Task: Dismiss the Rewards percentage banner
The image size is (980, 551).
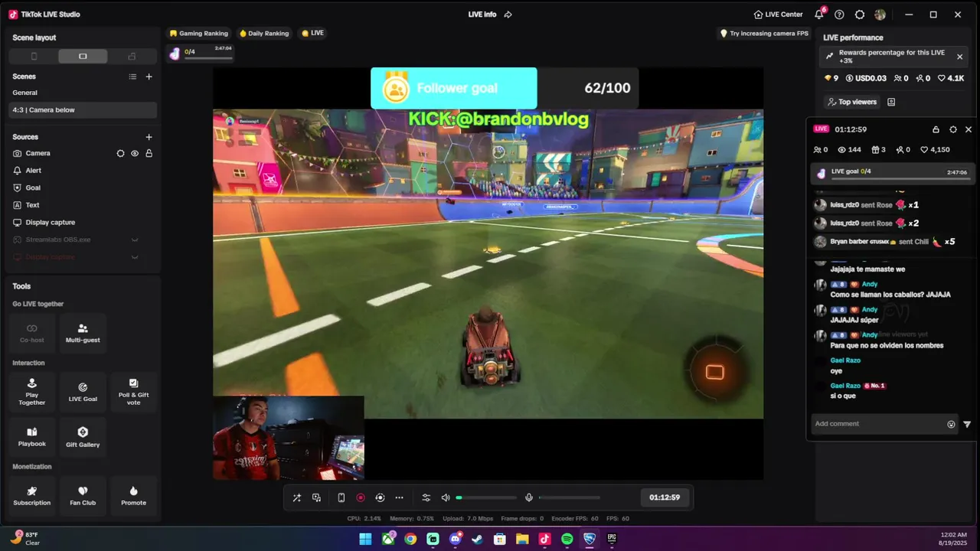Action: 959,57
